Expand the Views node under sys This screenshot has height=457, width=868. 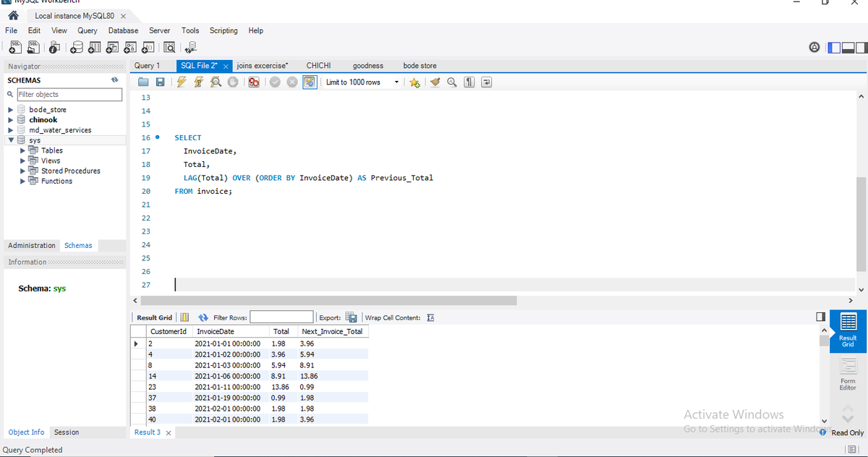pyautogui.click(x=22, y=161)
